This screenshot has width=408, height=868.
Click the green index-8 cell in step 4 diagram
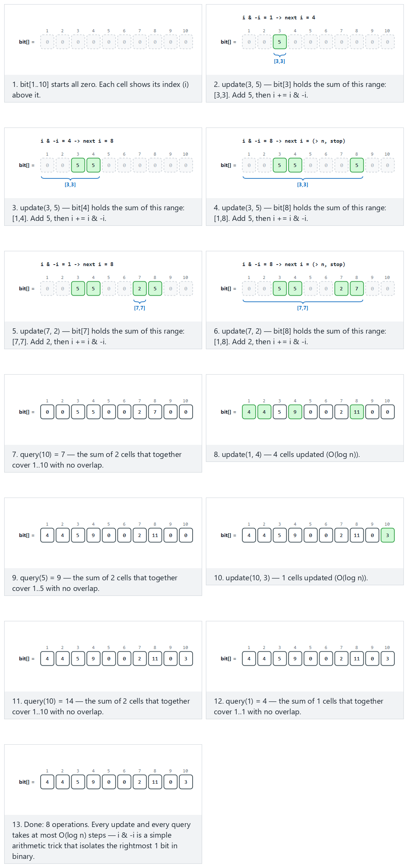click(x=356, y=165)
